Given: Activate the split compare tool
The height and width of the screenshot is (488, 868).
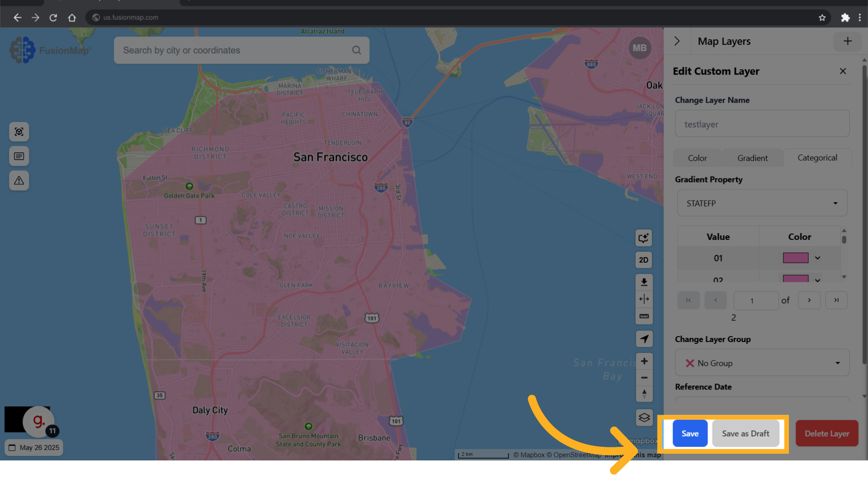Looking at the screenshot, I should pyautogui.click(x=644, y=299).
